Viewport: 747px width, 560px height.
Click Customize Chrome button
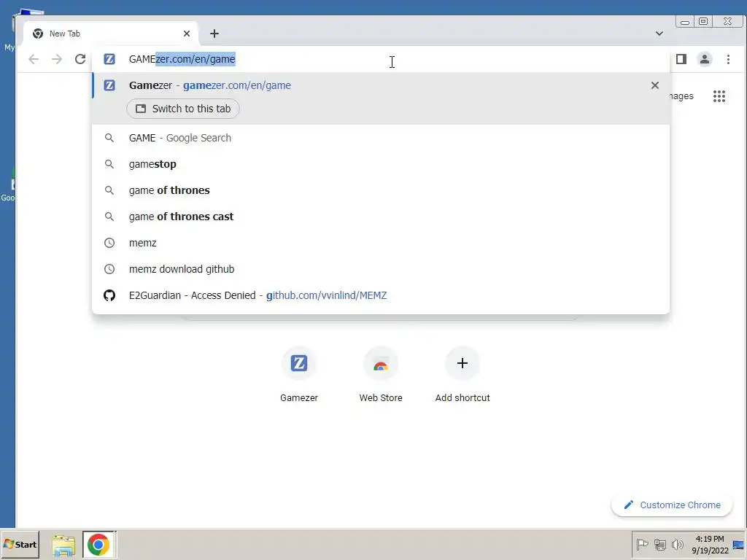coord(672,505)
